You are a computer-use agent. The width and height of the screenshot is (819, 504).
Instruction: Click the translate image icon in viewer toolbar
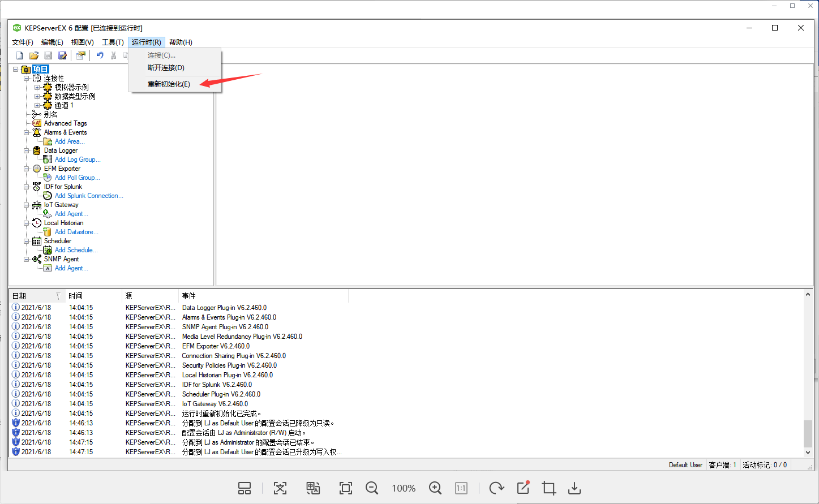click(x=313, y=488)
